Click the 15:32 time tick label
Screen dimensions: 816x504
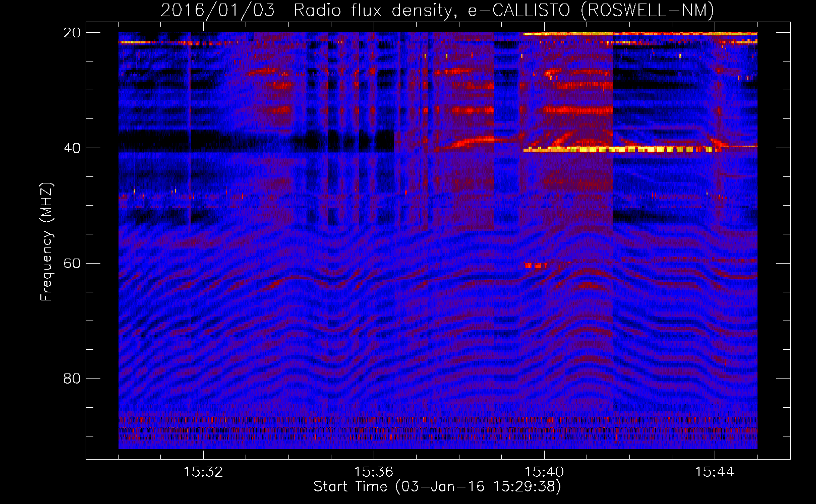203,472
